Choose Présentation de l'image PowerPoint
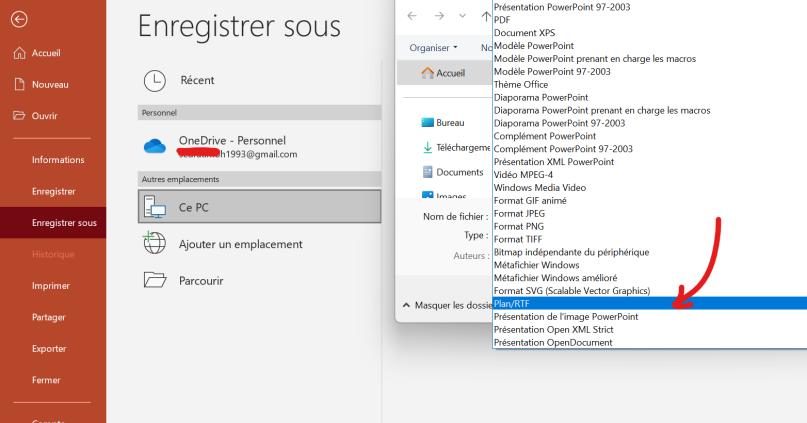 (566, 316)
